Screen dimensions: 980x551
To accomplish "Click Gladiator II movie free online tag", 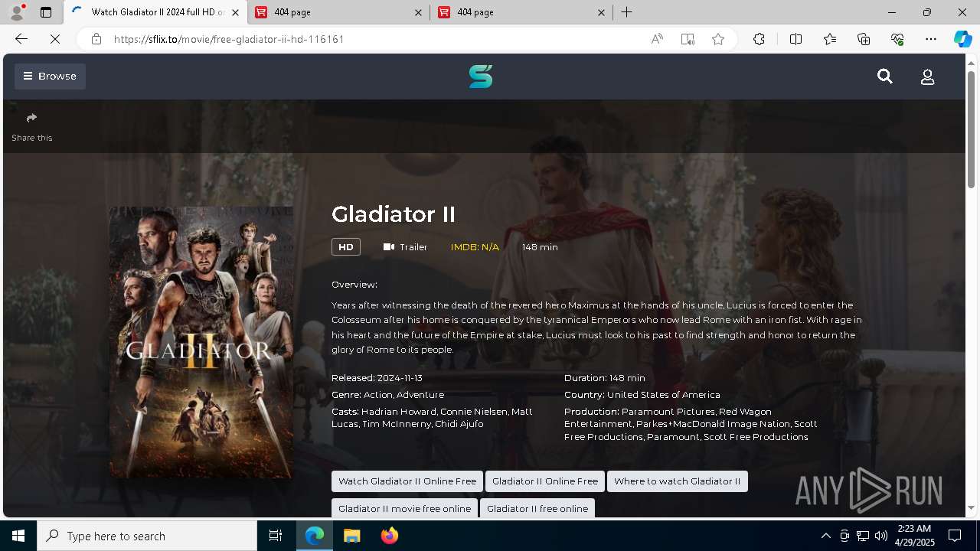I will click(x=404, y=509).
